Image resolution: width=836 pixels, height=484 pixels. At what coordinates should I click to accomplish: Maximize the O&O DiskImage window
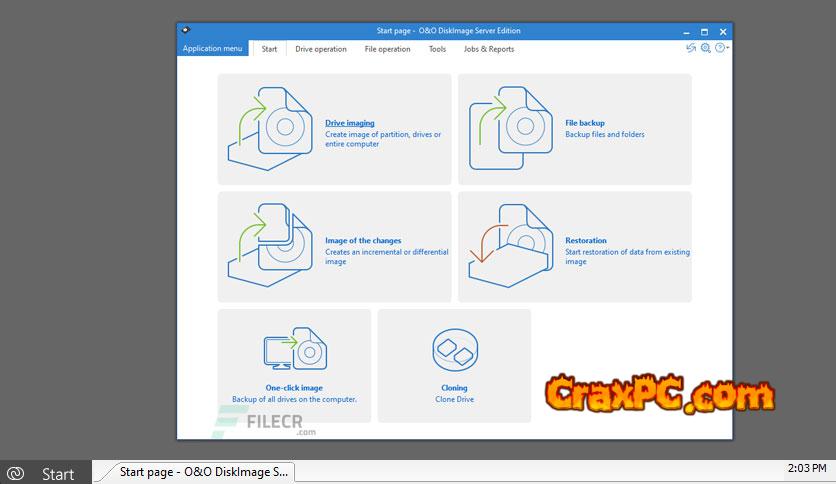(x=704, y=32)
